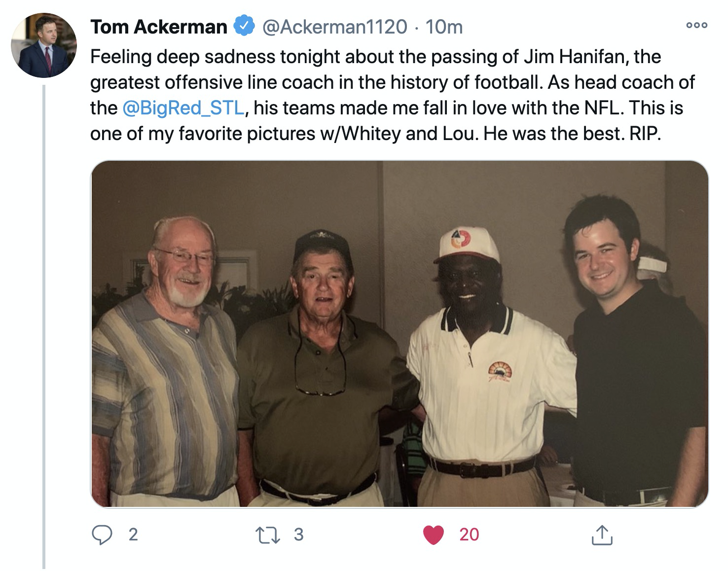This screenshot has height=571, width=728.
Task: Click the blue verified badge
Action: (244, 26)
